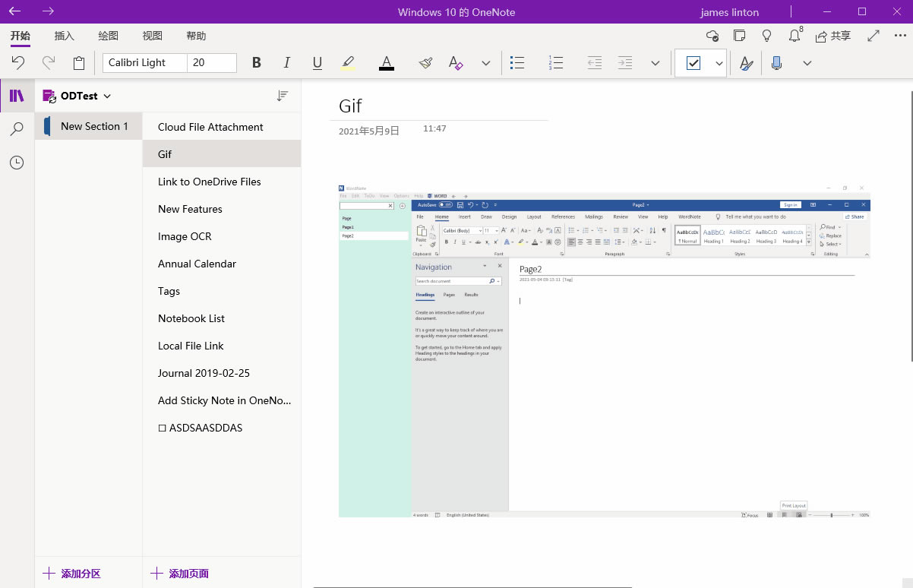Toggle bold formatting

256,63
